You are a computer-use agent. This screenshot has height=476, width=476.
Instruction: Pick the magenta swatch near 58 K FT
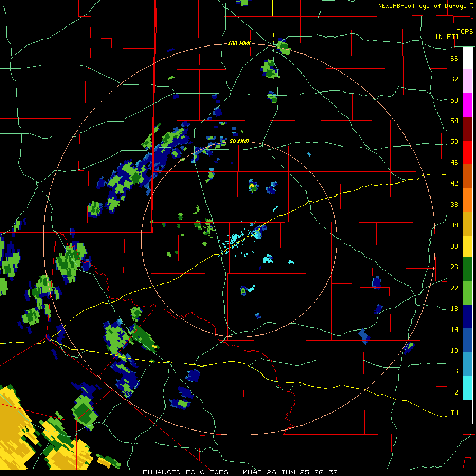click(x=467, y=105)
